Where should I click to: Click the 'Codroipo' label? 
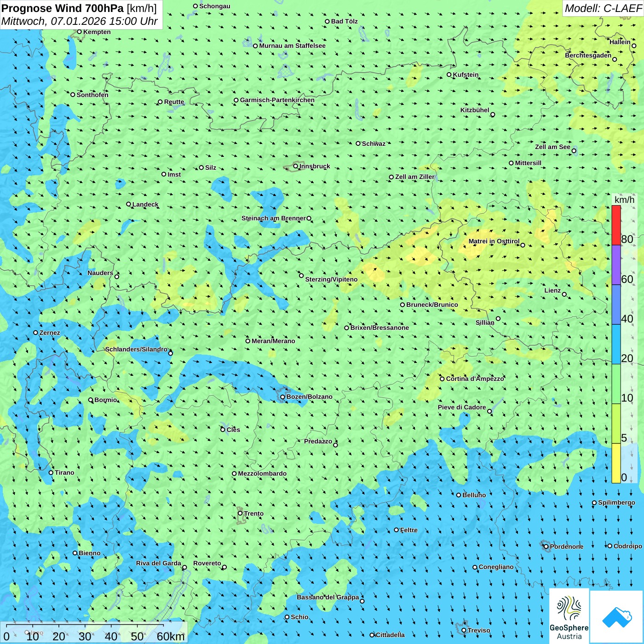click(x=628, y=546)
